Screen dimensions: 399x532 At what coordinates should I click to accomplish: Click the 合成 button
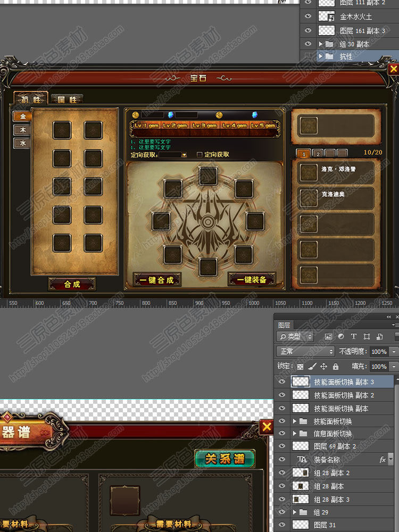pyautogui.click(x=72, y=284)
